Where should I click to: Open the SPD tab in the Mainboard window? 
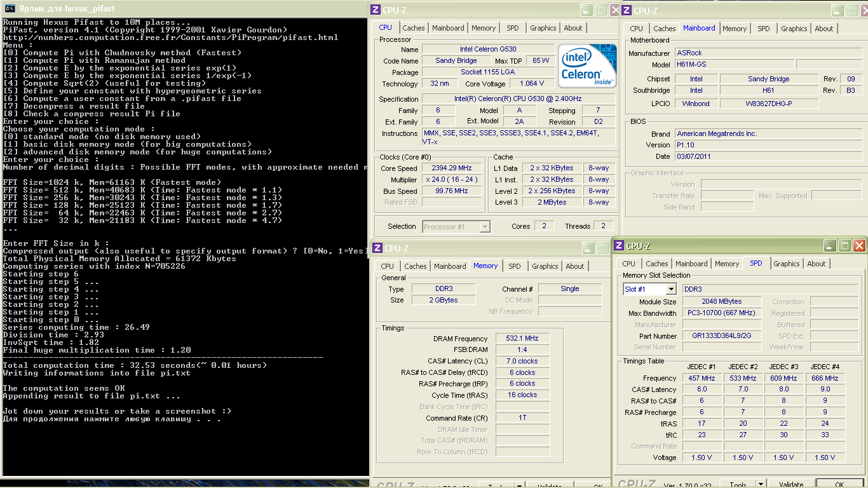click(763, 29)
